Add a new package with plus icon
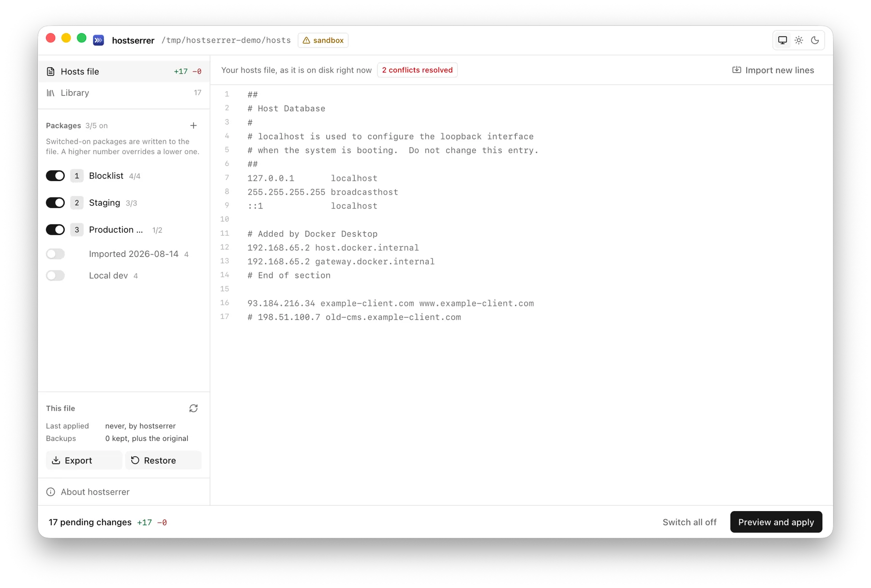This screenshot has height=588, width=871. [x=194, y=125]
